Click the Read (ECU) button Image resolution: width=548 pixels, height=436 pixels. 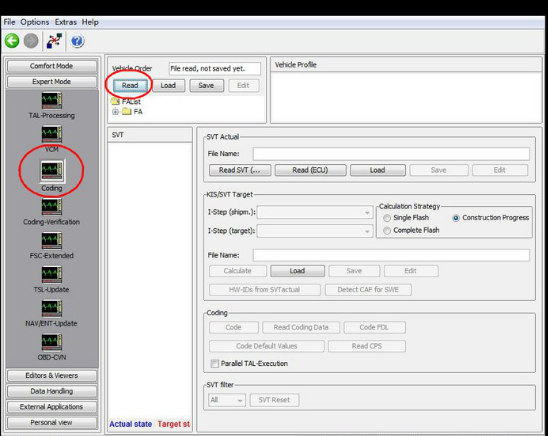point(310,170)
